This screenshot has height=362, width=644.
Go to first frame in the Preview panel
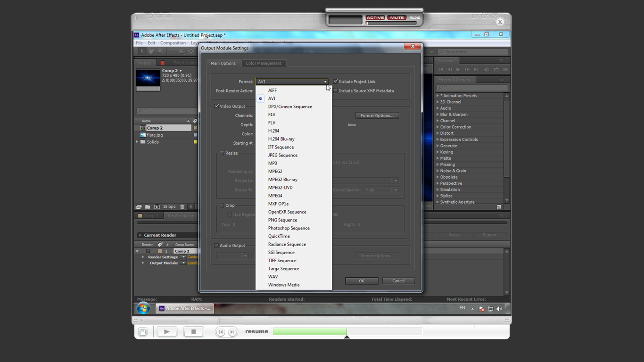pyautogui.click(x=441, y=69)
